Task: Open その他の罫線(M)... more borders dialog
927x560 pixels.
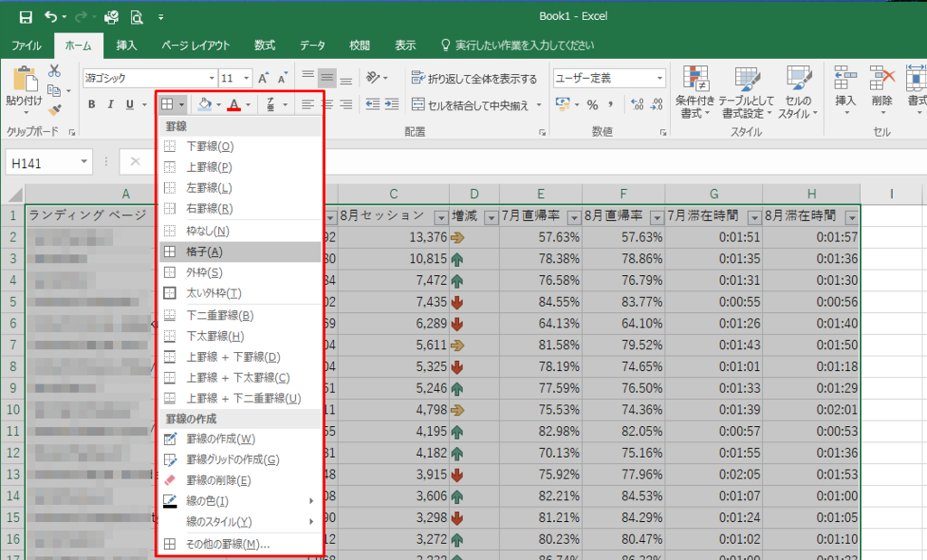Action: coord(241,544)
